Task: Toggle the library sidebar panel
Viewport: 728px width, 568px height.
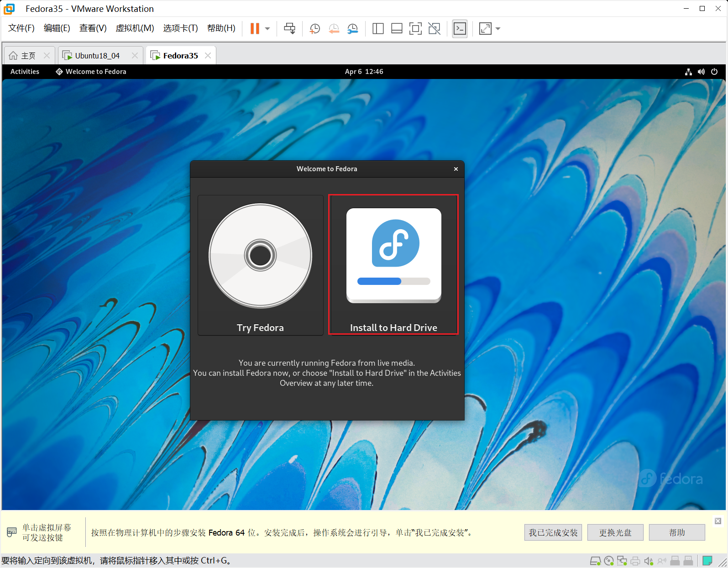Action: [378, 29]
